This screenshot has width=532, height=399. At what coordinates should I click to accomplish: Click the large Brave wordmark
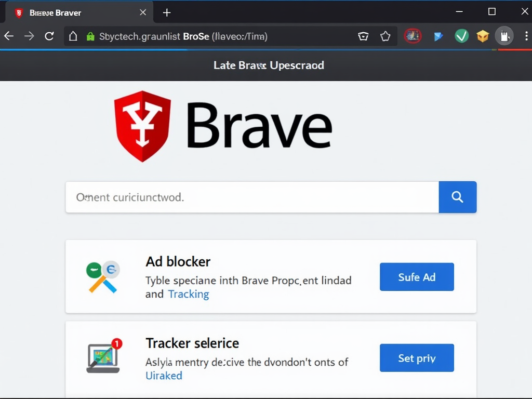pos(259,126)
